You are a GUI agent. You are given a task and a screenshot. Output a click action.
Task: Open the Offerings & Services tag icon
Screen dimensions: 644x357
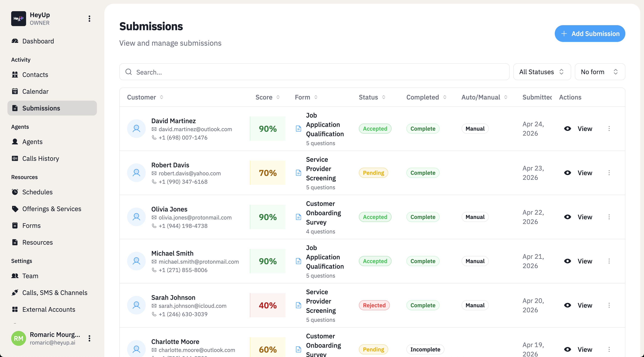pos(15,208)
